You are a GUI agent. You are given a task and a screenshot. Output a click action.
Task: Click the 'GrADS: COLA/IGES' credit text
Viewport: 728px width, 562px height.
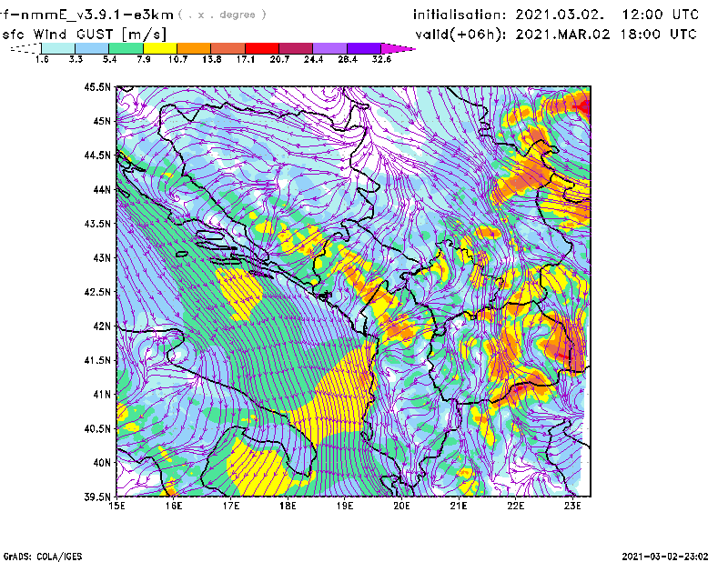point(43,557)
